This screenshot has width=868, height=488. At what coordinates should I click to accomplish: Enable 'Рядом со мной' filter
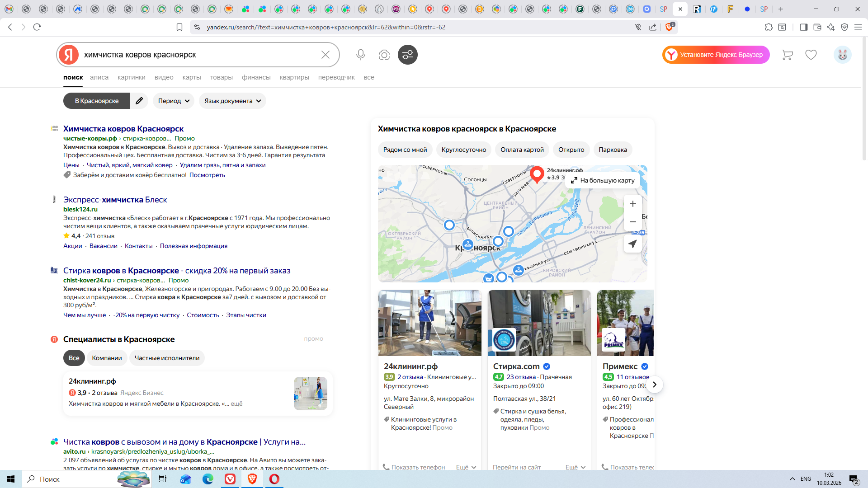[x=405, y=150]
